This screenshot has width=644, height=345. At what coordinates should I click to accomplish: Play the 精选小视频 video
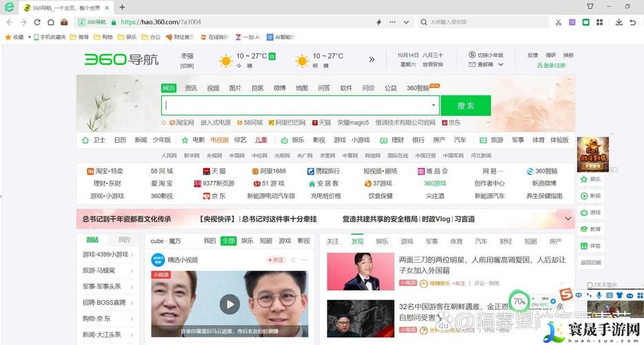click(x=230, y=304)
